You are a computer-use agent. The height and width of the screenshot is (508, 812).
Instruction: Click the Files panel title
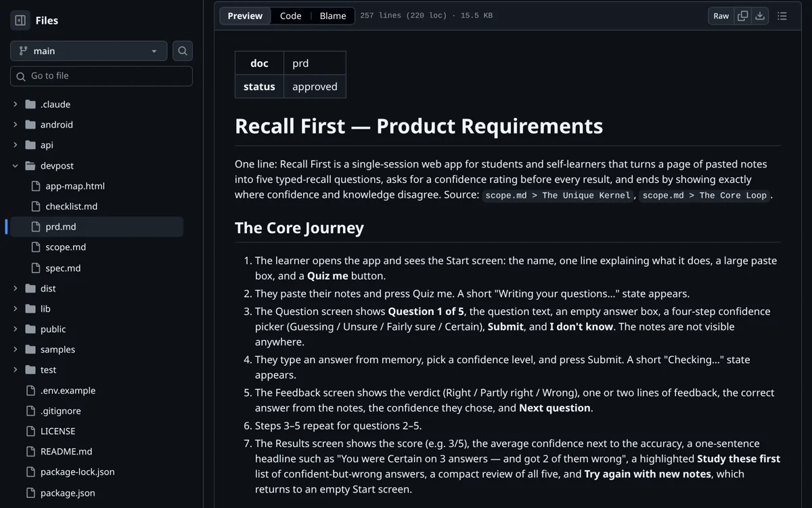coord(47,20)
